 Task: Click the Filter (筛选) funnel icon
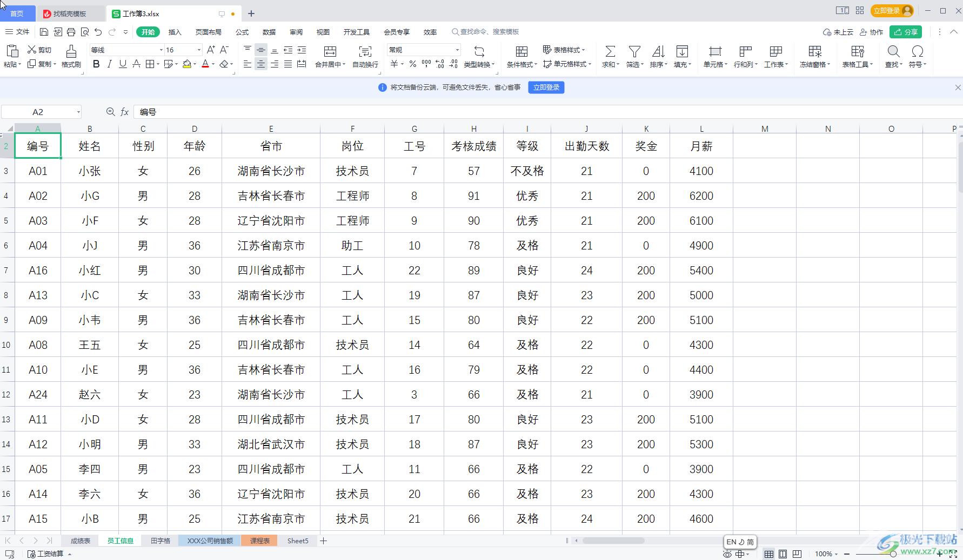click(634, 51)
